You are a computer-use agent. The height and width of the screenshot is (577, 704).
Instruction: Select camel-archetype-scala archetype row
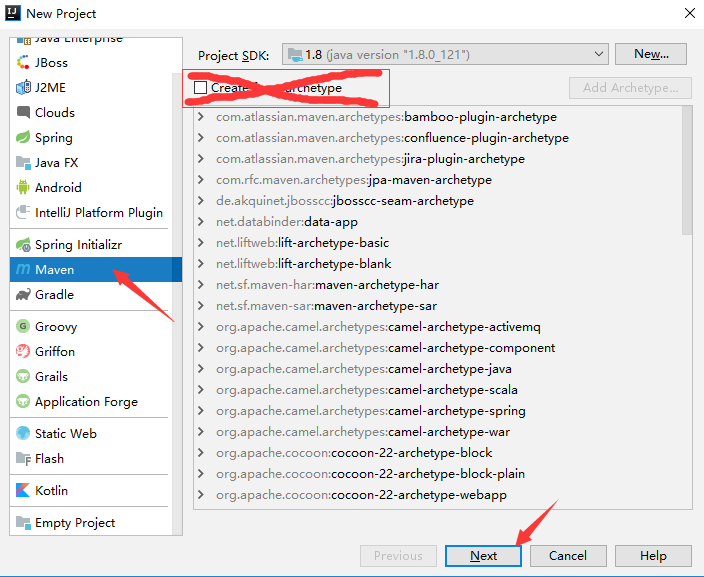click(x=438, y=390)
